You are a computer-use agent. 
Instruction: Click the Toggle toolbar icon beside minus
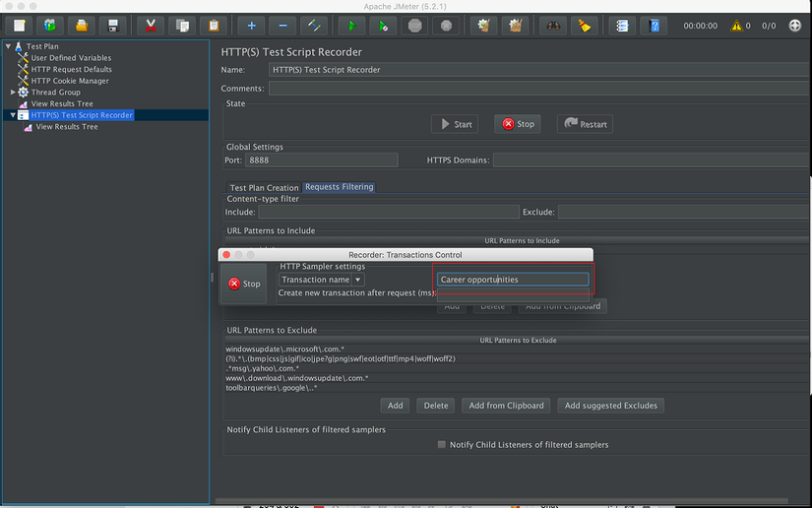point(314,26)
